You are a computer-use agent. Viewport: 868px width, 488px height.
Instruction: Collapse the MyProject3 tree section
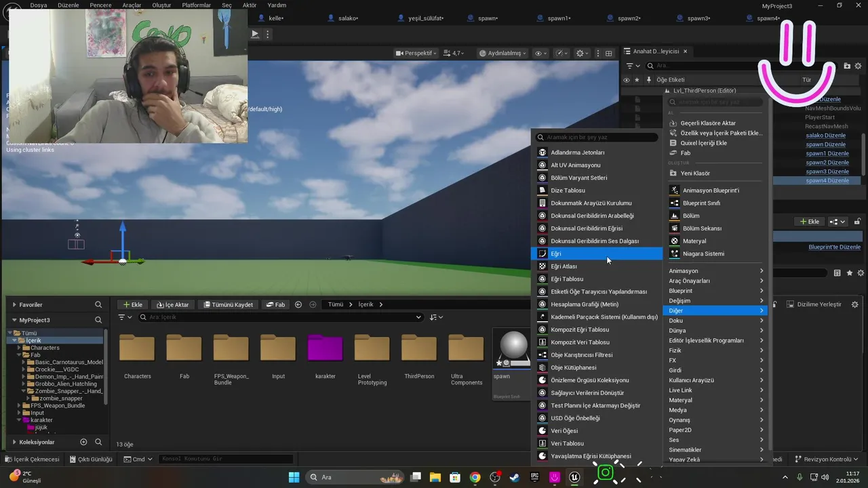coord(14,320)
